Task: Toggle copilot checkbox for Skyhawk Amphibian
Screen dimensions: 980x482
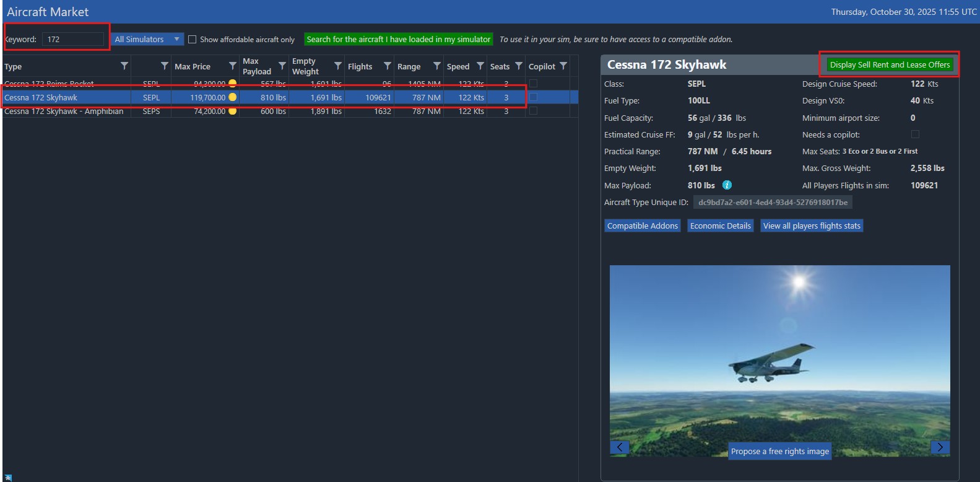Action: [x=533, y=110]
